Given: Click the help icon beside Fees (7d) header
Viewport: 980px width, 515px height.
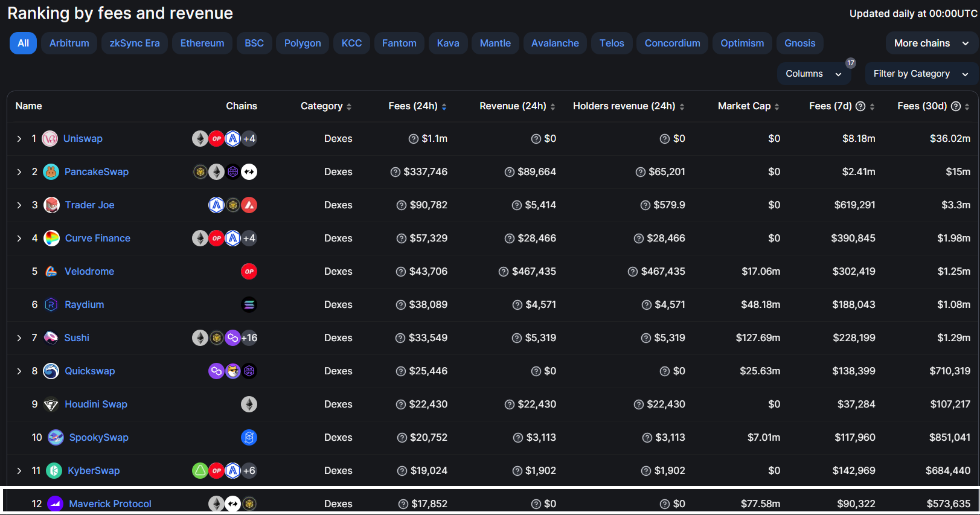Looking at the screenshot, I should click(861, 106).
